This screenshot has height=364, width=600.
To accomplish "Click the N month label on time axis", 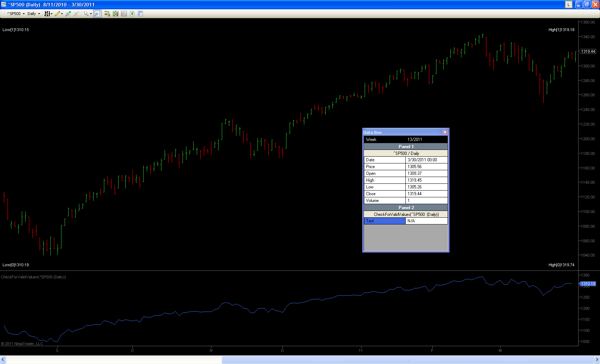I will coord(211,350).
